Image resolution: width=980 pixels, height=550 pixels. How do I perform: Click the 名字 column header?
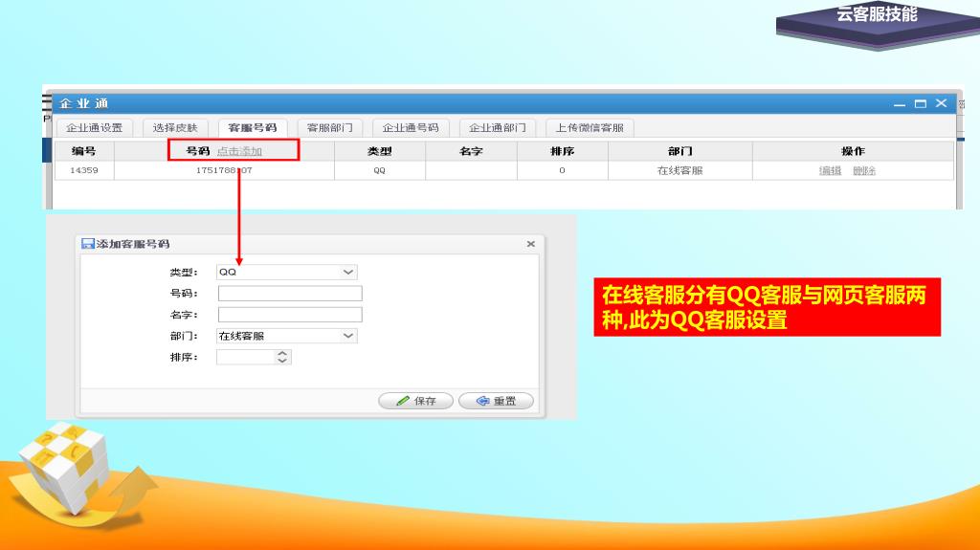(x=471, y=151)
